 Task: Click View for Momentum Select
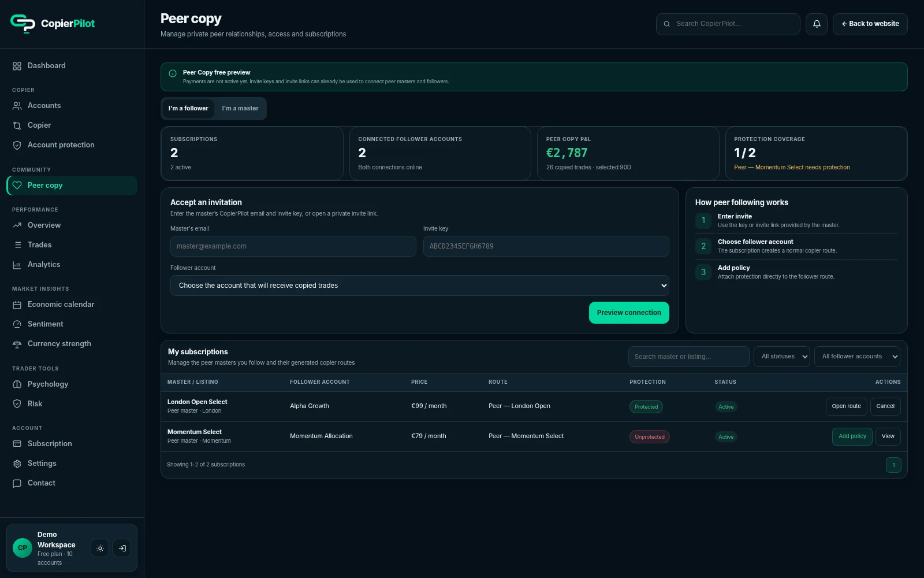(x=888, y=436)
